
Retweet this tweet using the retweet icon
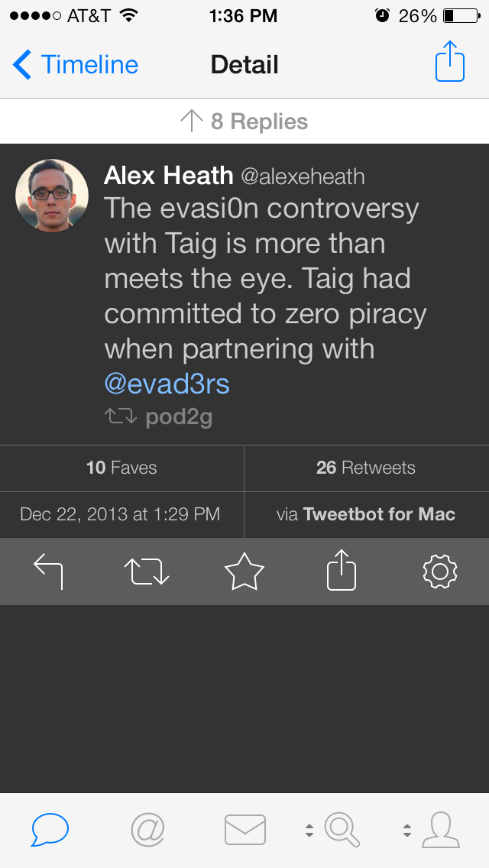point(145,571)
